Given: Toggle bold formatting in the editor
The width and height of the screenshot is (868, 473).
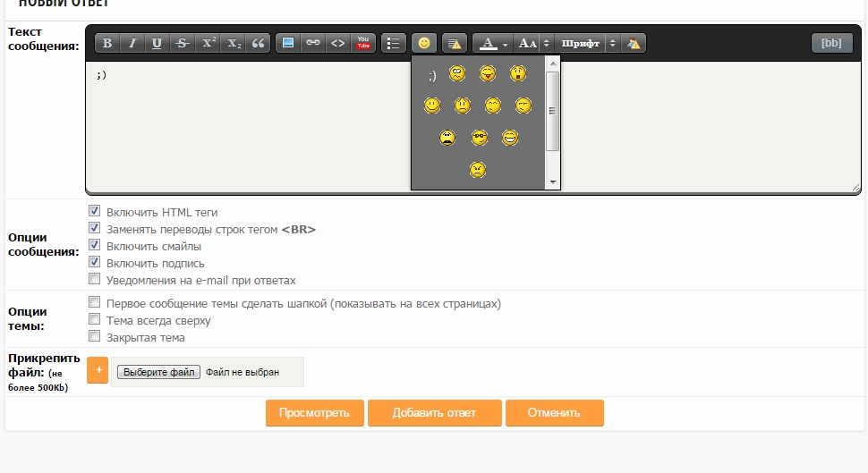Looking at the screenshot, I should [x=107, y=43].
